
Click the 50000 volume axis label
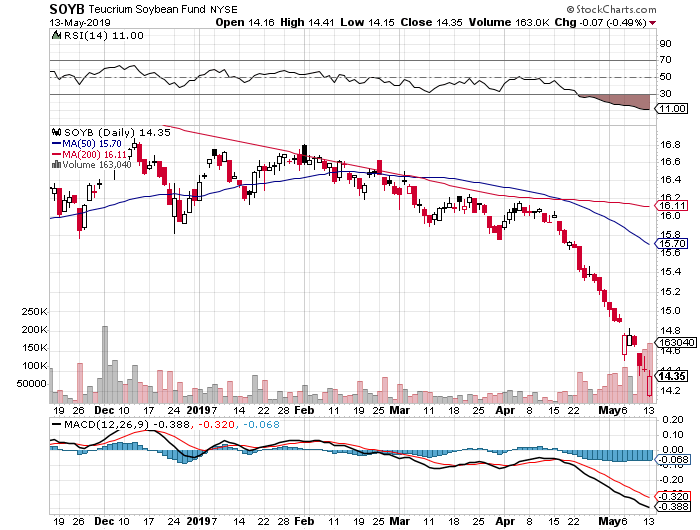[x=31, y=384]
